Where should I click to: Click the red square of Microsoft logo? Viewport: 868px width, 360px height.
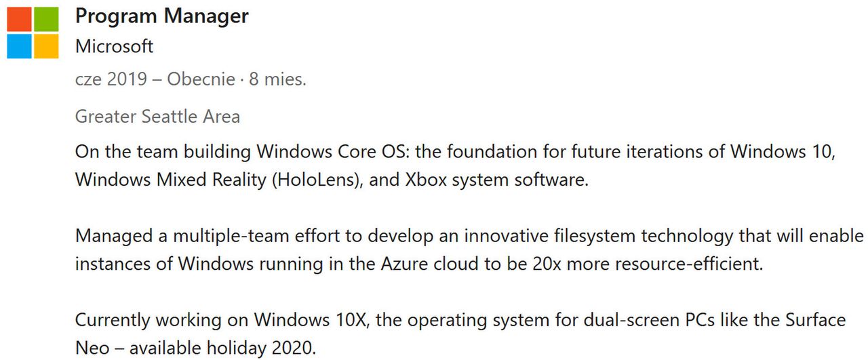coord(20,20)
